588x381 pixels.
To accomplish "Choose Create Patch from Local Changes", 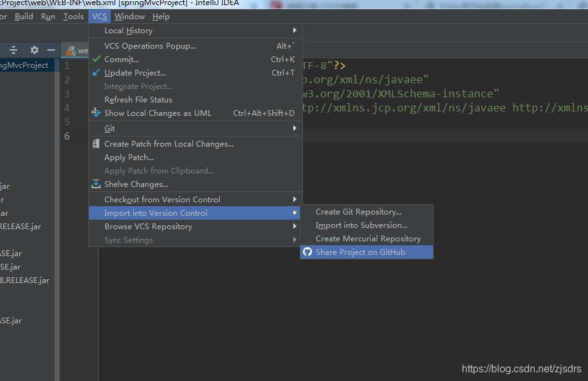I will coord(195,144).
